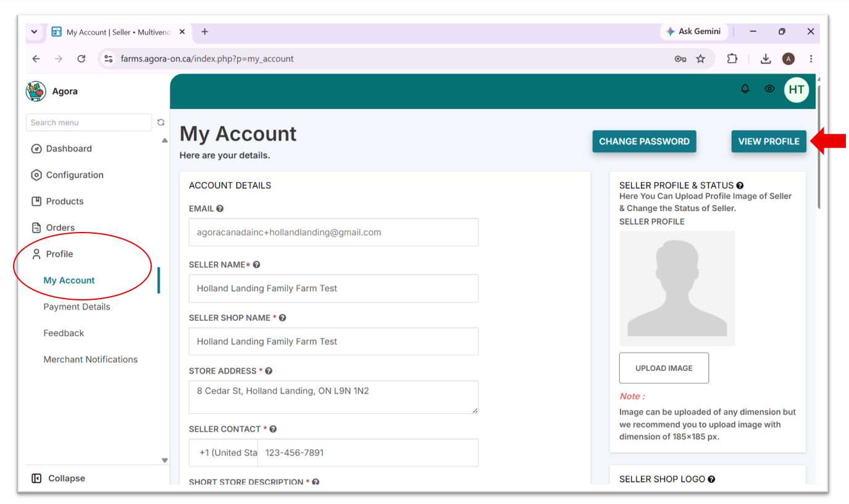This screenshot has height=504, width=849.
Task: Click the Search menu field
Action: point(89,122)
